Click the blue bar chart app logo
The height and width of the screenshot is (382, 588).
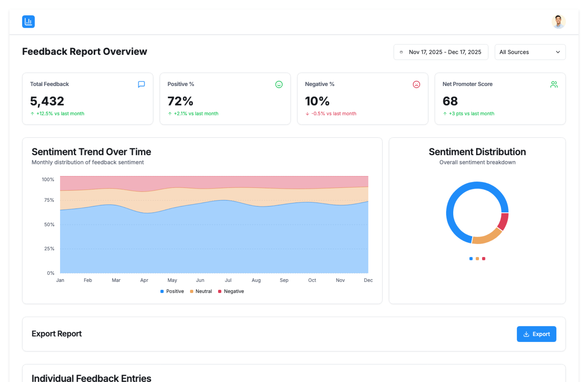28,22
